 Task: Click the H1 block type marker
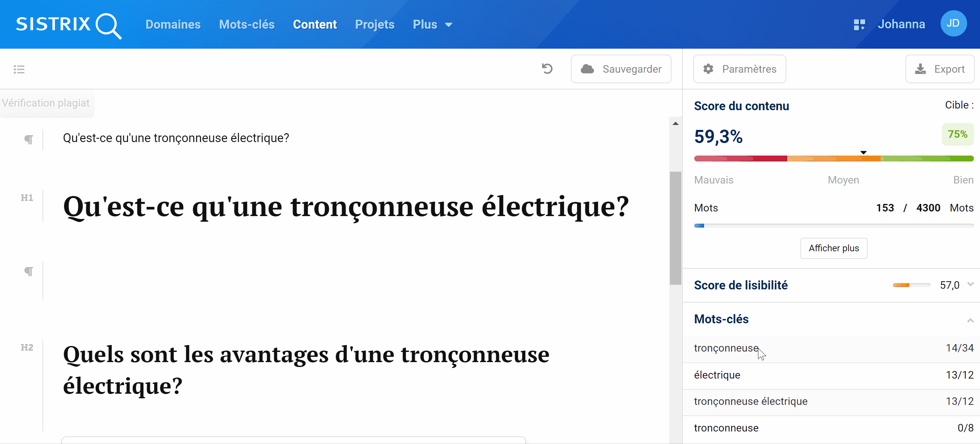(27, 198)
